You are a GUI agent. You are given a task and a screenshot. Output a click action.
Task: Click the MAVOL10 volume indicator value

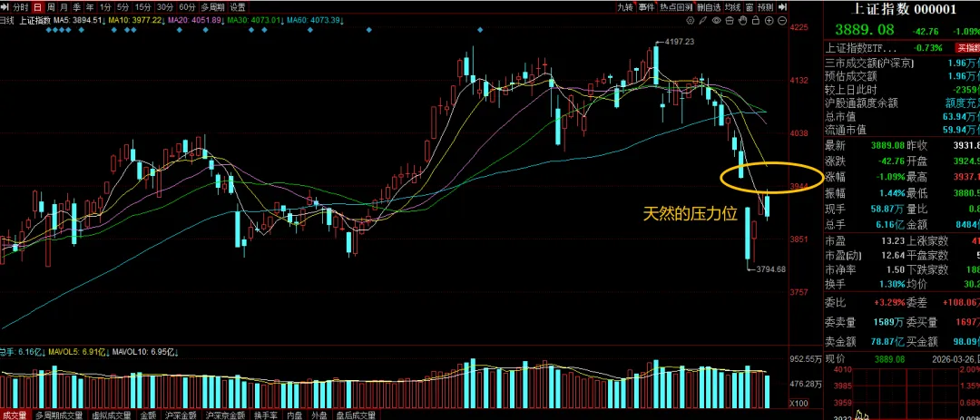pyautogui.click(x=145, y=353)
